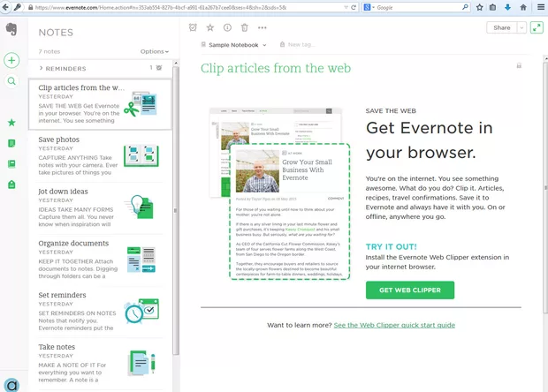
Task: Open Shortcuts star in left sidebar
Action: (x=11, y=123)
